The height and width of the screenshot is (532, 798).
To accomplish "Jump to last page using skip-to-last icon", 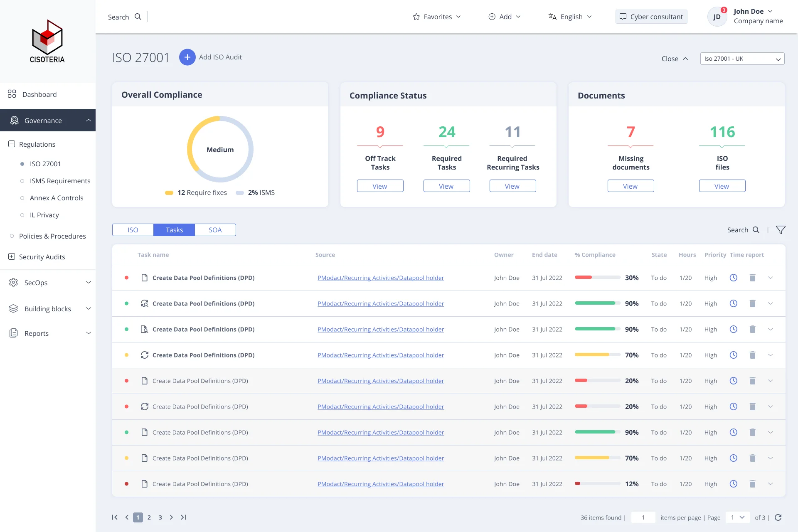I will tap(183, 517).
